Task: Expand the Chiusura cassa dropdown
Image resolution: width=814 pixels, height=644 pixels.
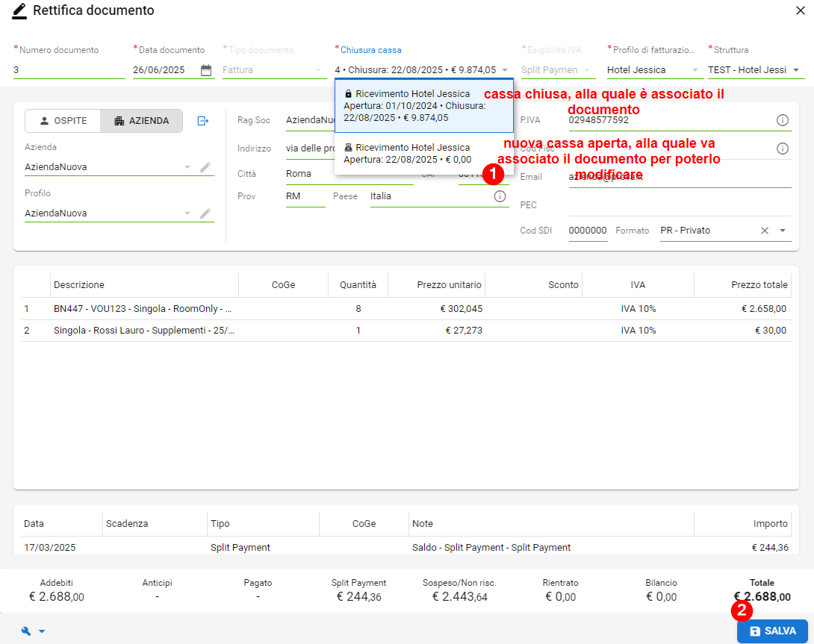Action: pyautogui.click(x=505, y=70)
